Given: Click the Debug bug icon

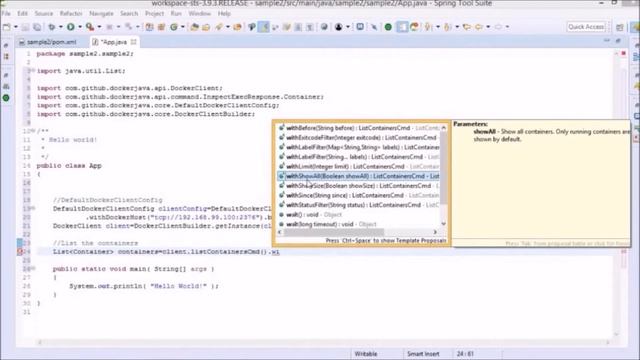Looking at the screenshot, I should (52, 27).
